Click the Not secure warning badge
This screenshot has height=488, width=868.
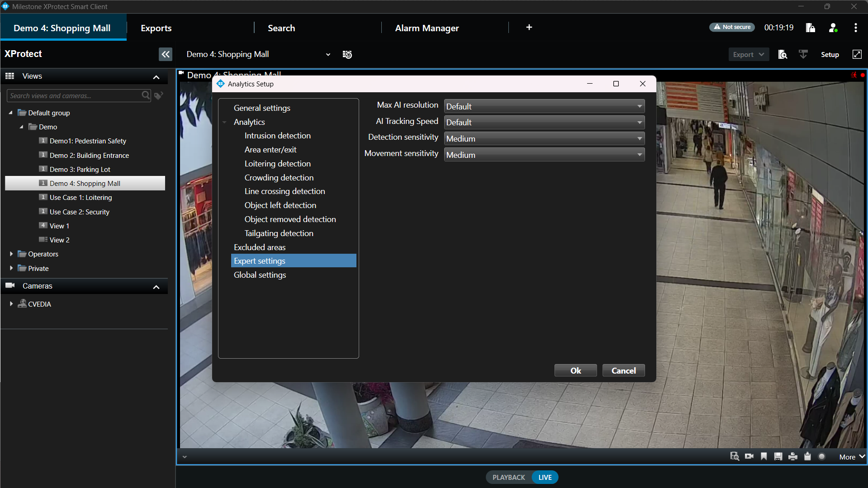pos(732,27)
